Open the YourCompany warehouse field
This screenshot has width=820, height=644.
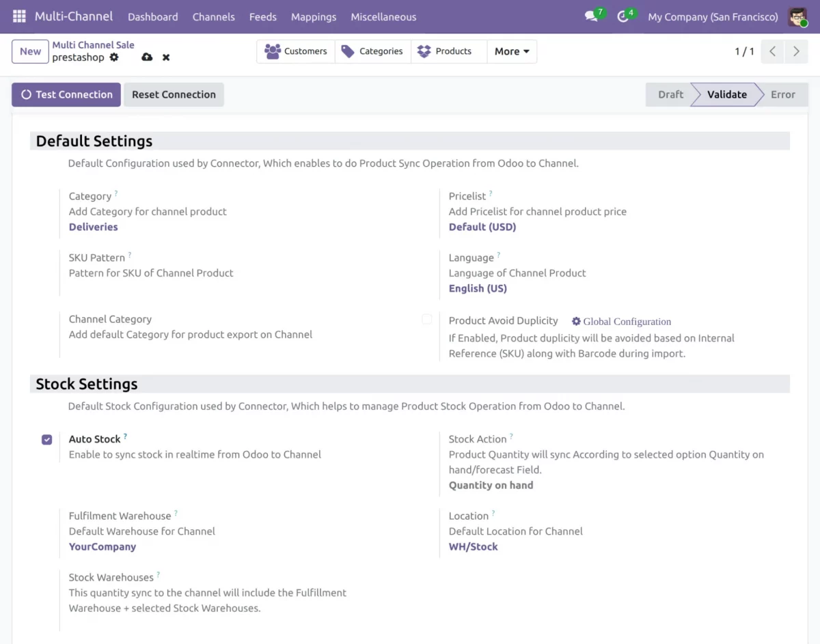click(x=102, y=546)
